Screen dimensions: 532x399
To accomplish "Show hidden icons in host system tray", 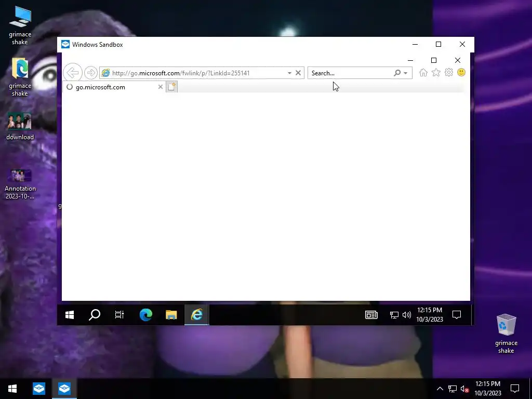I will pos(440,389).
